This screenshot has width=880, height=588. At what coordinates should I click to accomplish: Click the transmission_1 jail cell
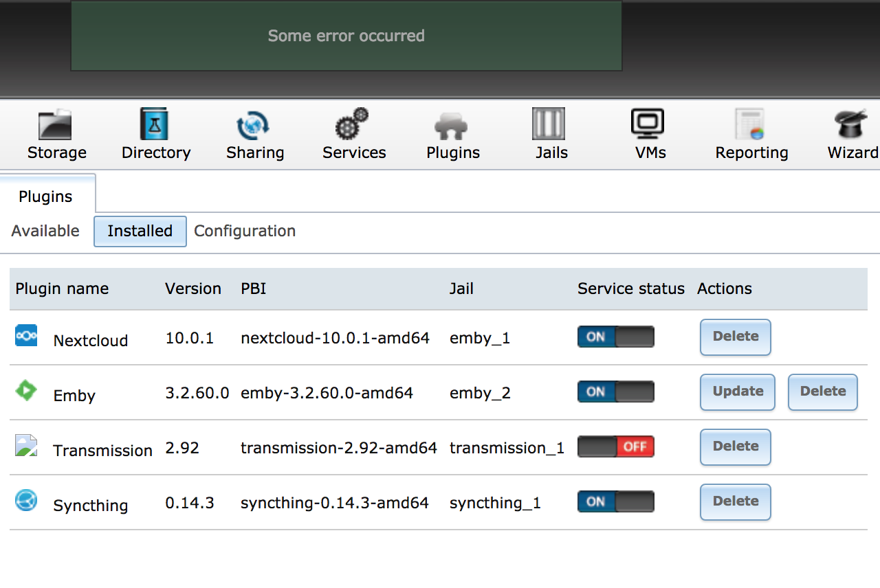tap(507, 448)
